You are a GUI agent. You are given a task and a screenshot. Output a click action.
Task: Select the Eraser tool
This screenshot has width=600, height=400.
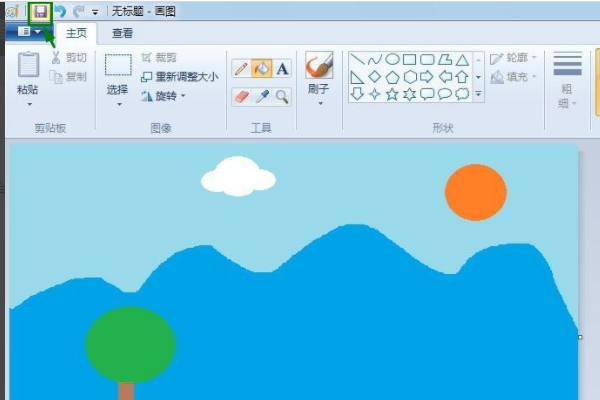coord(241,97)
